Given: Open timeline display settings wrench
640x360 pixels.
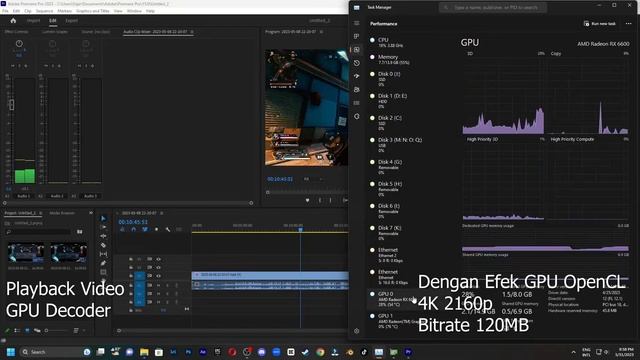Looking at the screenshot, I should (x=168, y=229).
